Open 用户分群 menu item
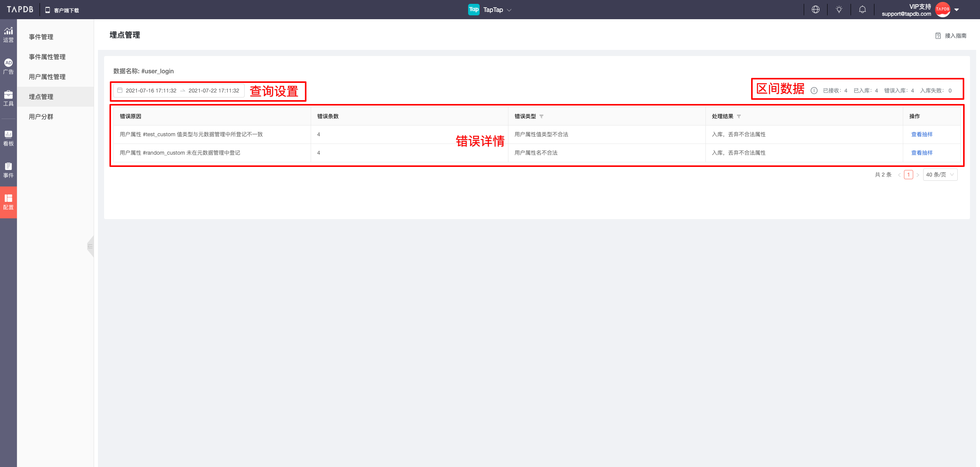 point(41,117)
